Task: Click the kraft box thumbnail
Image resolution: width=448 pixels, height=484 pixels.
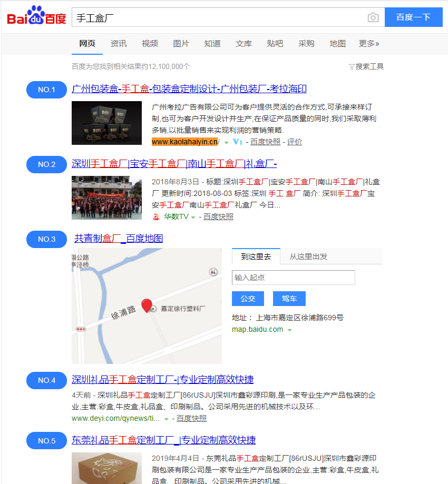Action: (x=106, y=468)
